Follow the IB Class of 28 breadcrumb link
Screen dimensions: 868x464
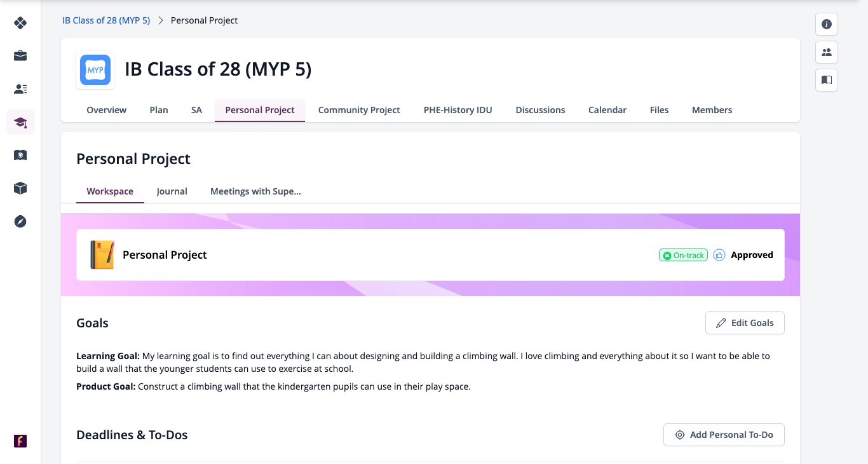[x=106, y=20]
